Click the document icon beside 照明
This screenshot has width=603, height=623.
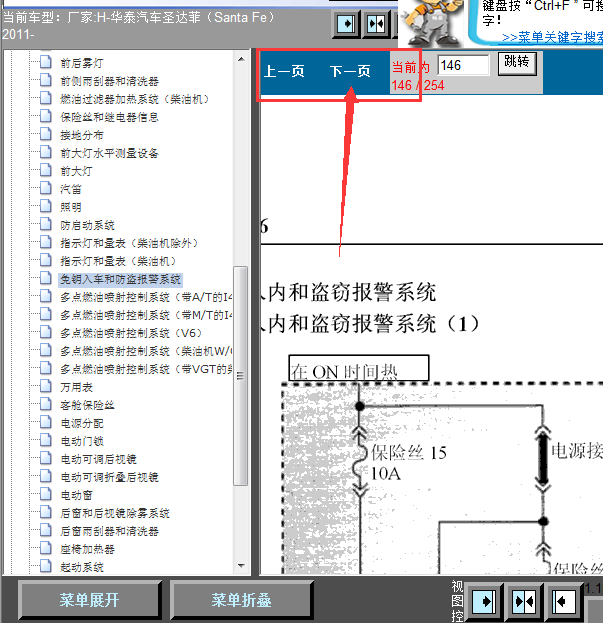pos(46,206)
